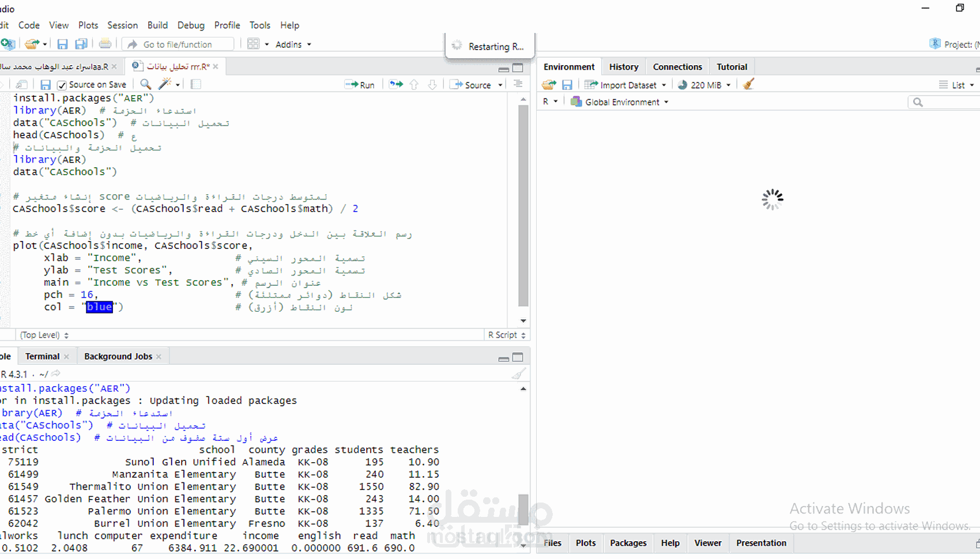
Task: Re-run the previous code region
Action: tap(396, 85)
